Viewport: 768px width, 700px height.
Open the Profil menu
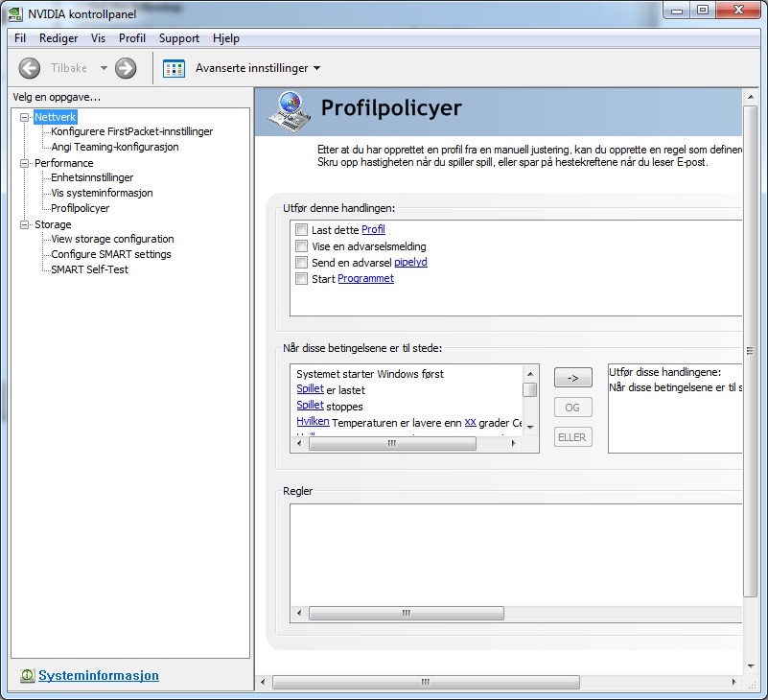(131, 38)
